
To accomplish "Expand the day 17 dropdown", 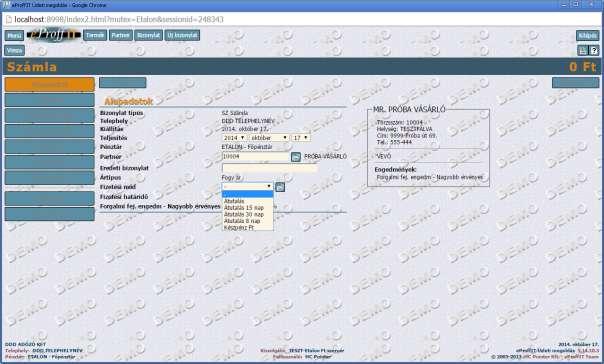I will pos(301,138).
